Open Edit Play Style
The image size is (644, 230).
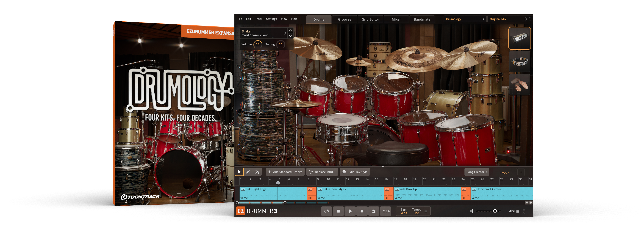click(x=355, y=172)
